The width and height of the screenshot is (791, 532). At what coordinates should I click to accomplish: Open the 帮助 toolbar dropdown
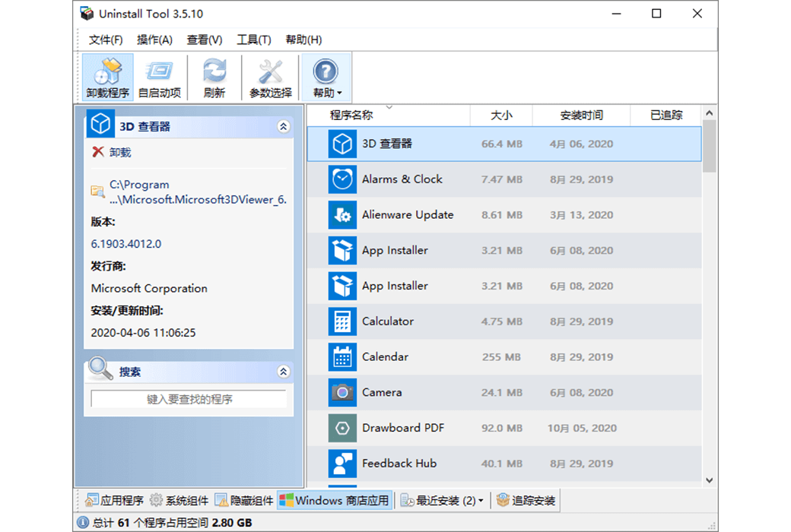pyautogui.click(x=326, y=78)
